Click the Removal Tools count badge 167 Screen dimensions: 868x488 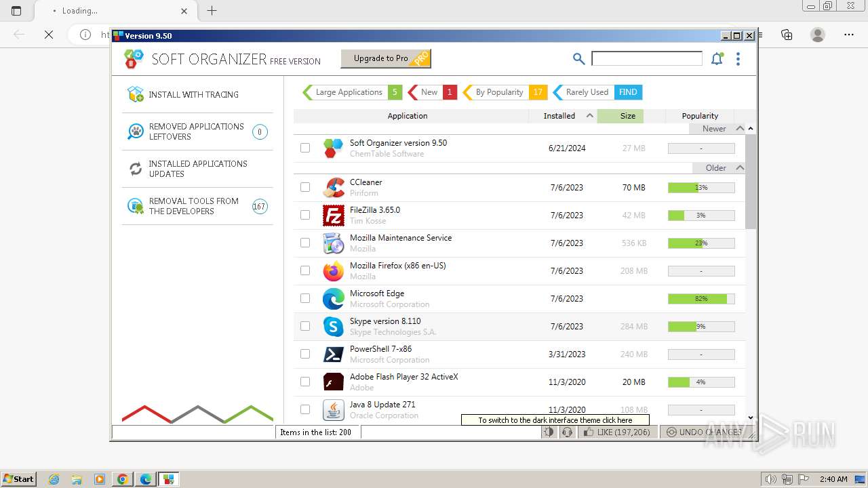point(260,206)
